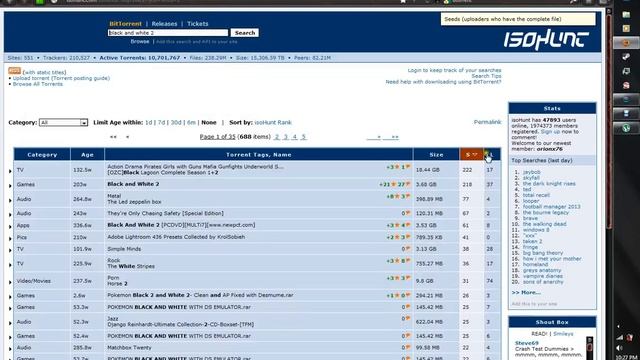Click comments flag for They're Only Chasing Safety
640x360 pixels.
[x=408, y=213]
